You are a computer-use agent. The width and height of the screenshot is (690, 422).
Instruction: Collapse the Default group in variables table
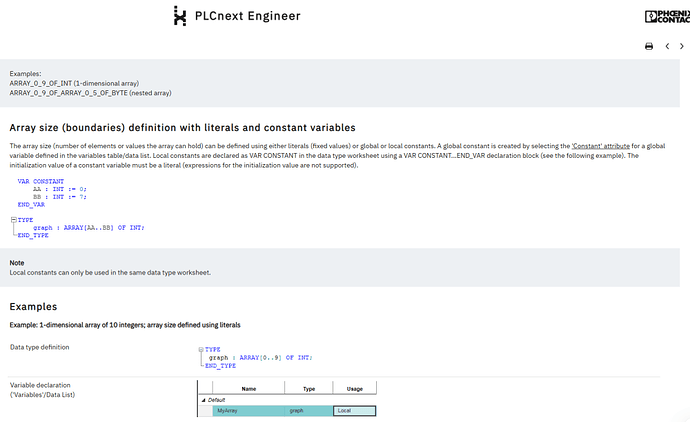click(203, 400)
